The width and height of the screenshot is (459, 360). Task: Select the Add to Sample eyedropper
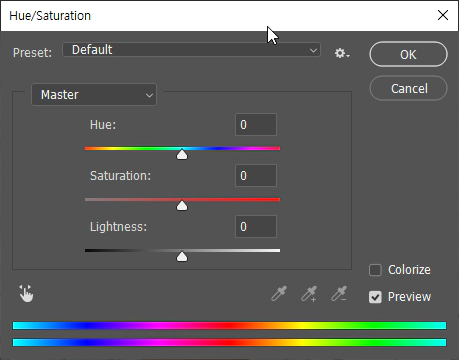click(309, 294)
